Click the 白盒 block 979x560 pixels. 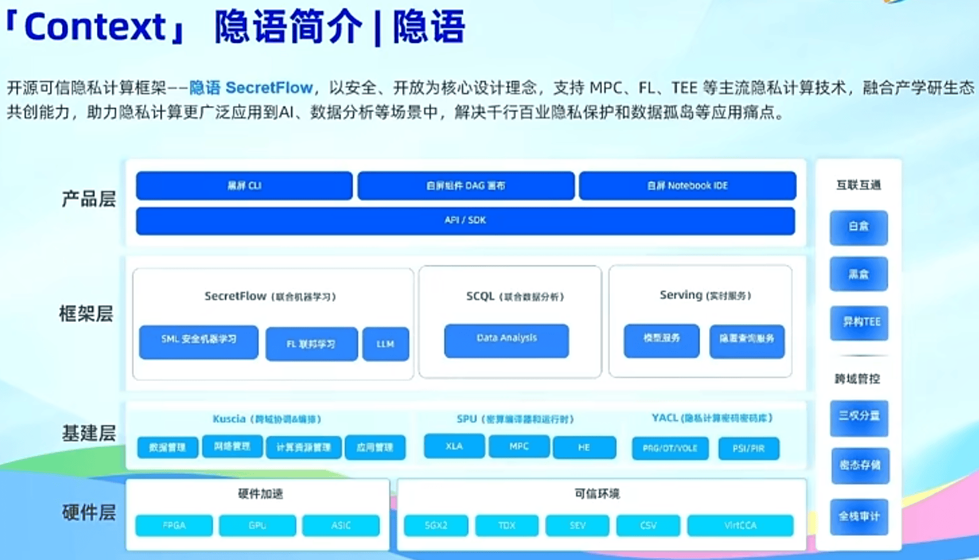coord(859,227)
